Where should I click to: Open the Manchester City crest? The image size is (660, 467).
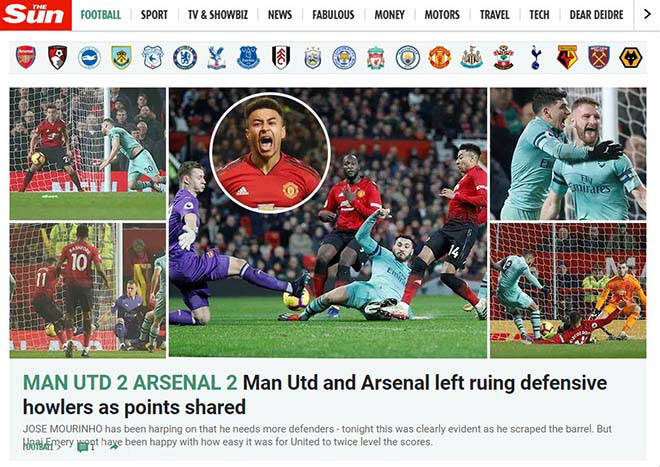(x=407, y=58)
